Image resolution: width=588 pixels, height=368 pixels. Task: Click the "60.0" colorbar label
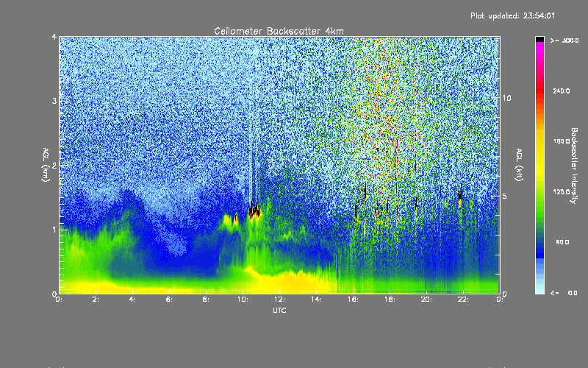562,243
